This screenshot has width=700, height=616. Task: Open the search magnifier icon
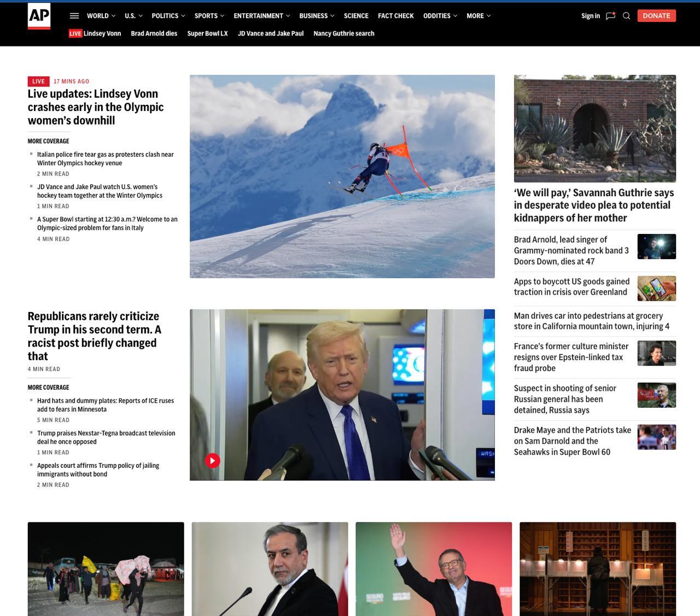point(627,16)
